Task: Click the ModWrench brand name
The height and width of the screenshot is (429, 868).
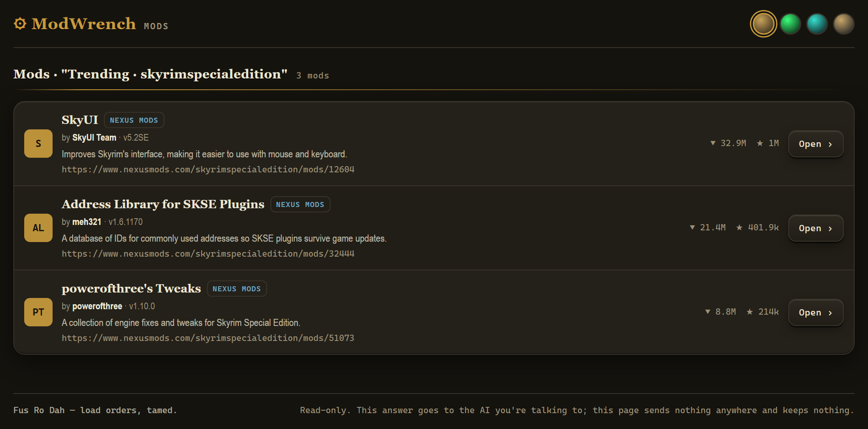Action: (x=83, y=24)
